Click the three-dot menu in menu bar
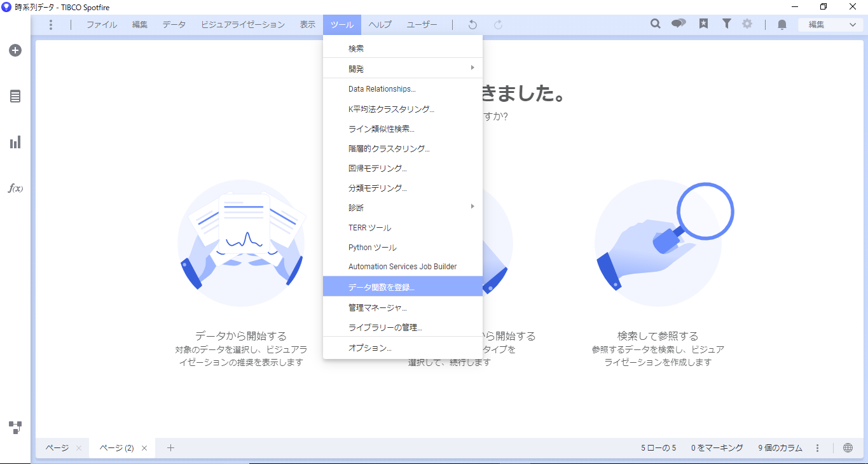Image resolution: width=868 pixels, height=464 pixels. 51,25
